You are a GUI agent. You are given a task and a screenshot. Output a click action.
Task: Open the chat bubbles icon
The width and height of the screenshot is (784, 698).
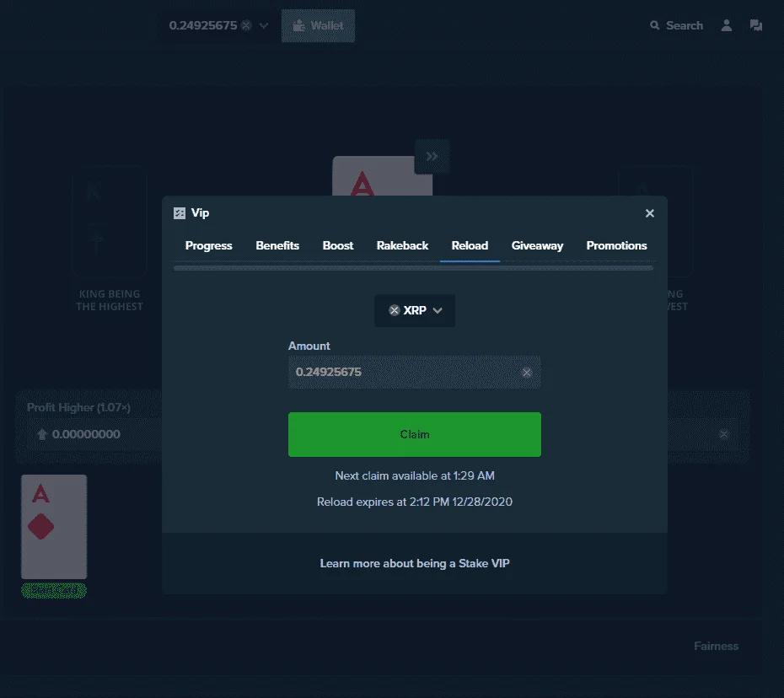[x=756, y=25]
